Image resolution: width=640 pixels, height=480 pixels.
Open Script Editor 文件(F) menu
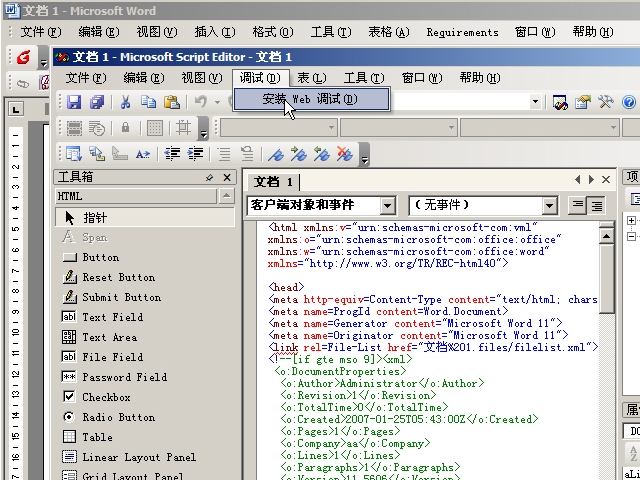(x=86, y=78)
